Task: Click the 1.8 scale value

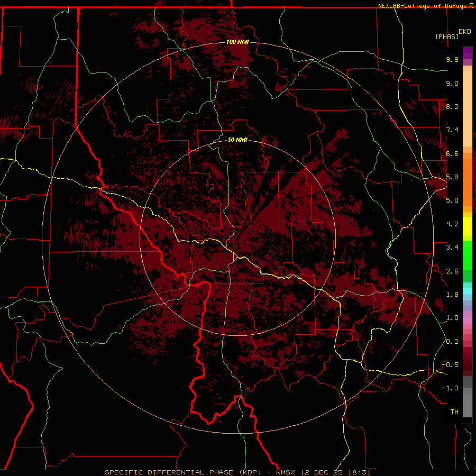Action: (452, 295)
